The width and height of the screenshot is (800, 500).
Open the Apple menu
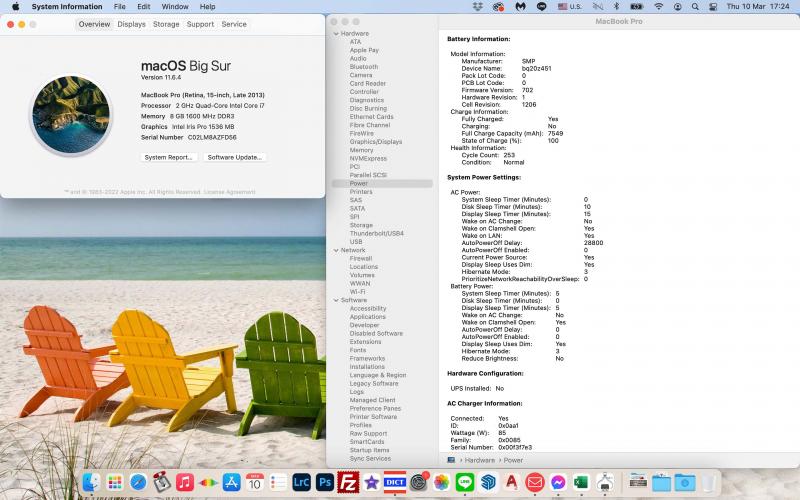point(15,7)
